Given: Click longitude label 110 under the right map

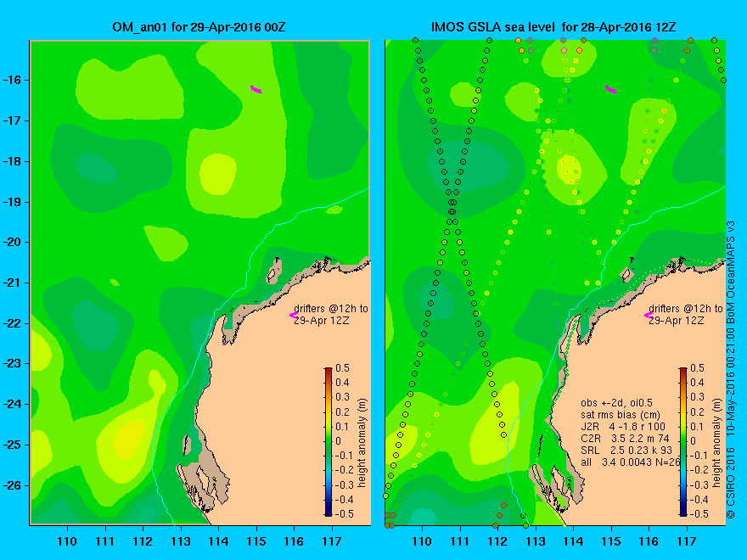Looking at the screenshot, I should pyautogui.click(x=422, y=541).
